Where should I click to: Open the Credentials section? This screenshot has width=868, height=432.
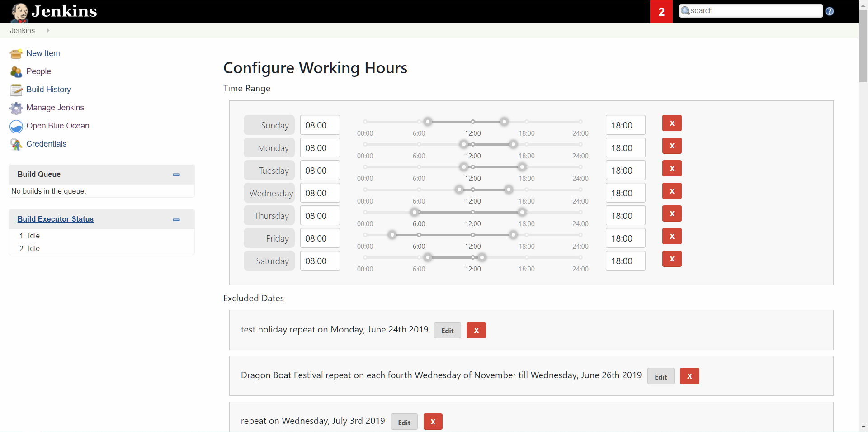pos(47,144)
